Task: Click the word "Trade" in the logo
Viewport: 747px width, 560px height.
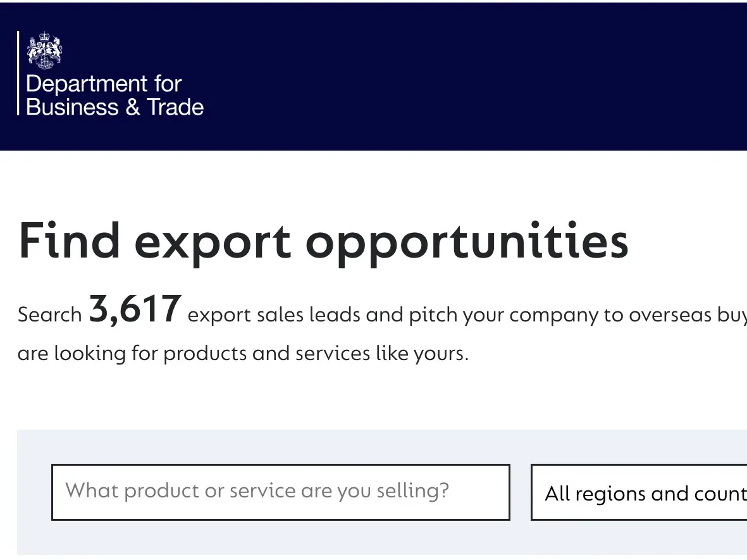Action: (x=175, y=107)
